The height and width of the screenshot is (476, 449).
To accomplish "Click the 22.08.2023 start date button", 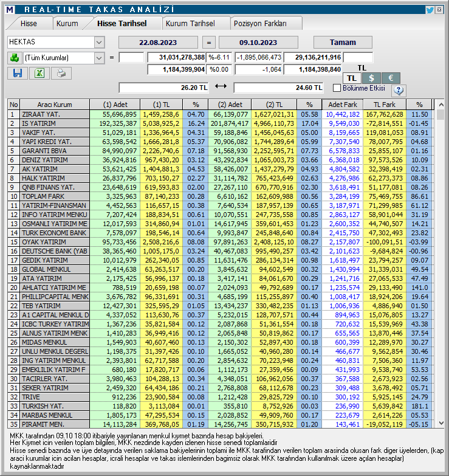I will tap(158, 42).
